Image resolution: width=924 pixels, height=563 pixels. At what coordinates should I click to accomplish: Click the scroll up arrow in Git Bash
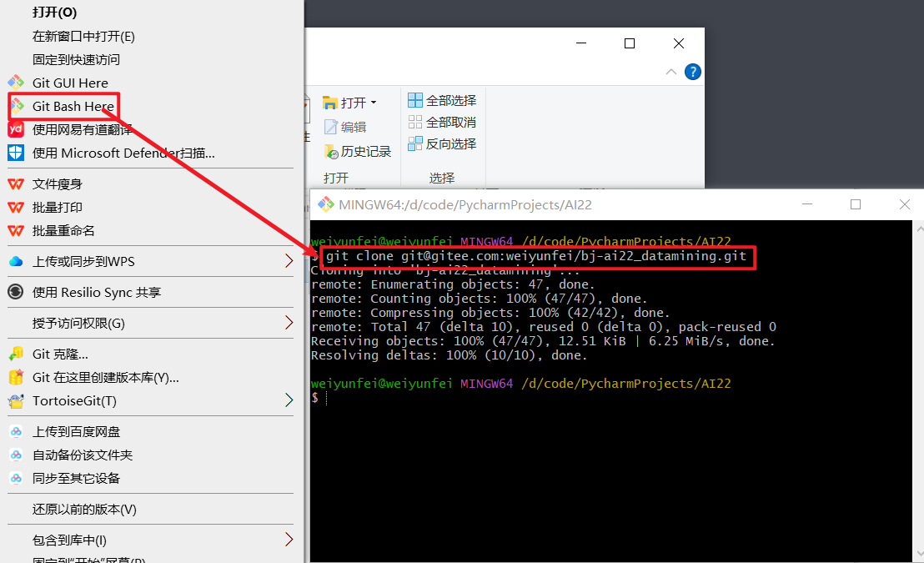click(x=919, y=228)
